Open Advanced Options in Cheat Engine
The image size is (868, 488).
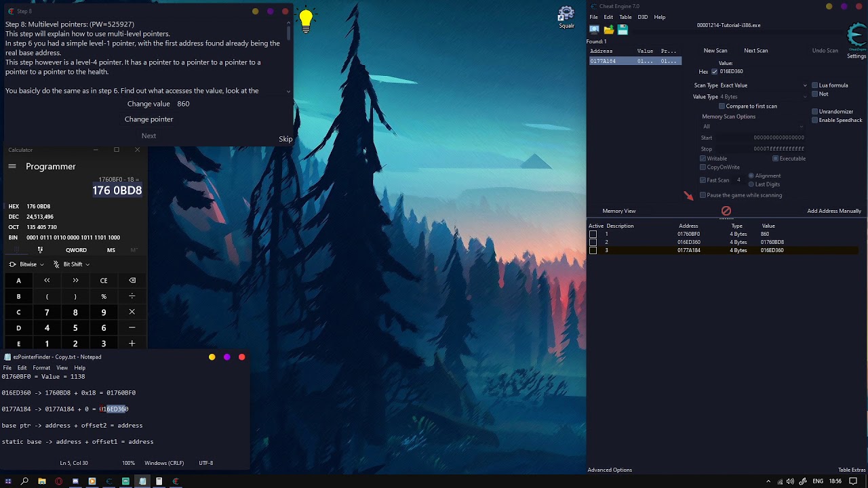(610, 470)
